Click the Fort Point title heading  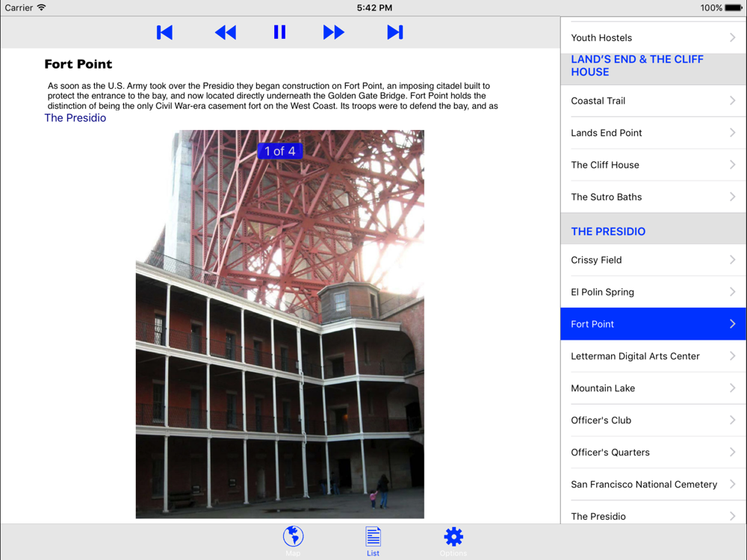(78, 63)
